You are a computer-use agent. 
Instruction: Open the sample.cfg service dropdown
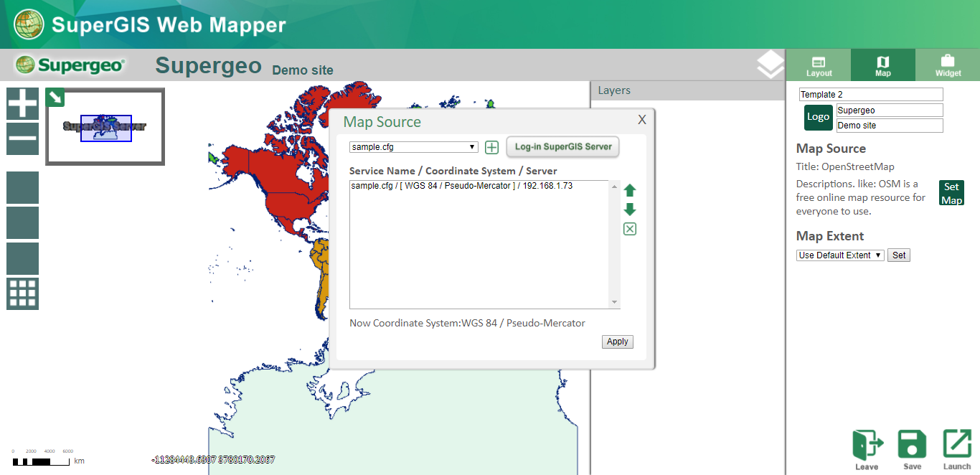click(413, 147)
